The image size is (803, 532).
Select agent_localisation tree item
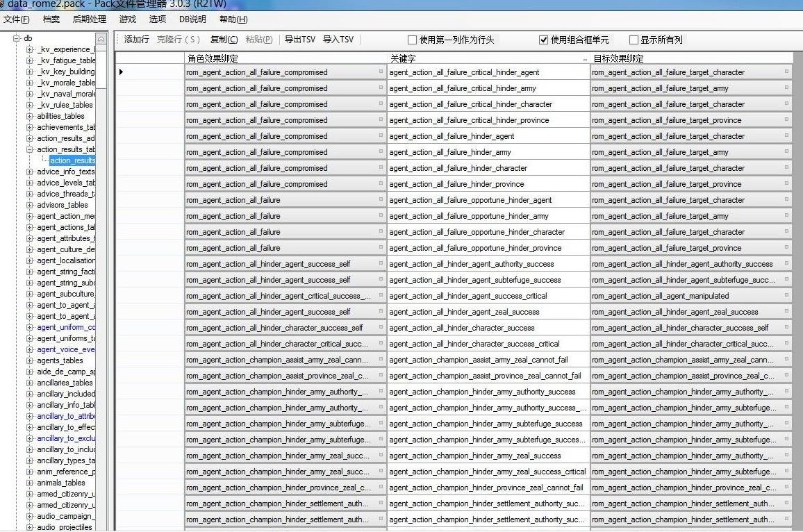tap(65, 260)
